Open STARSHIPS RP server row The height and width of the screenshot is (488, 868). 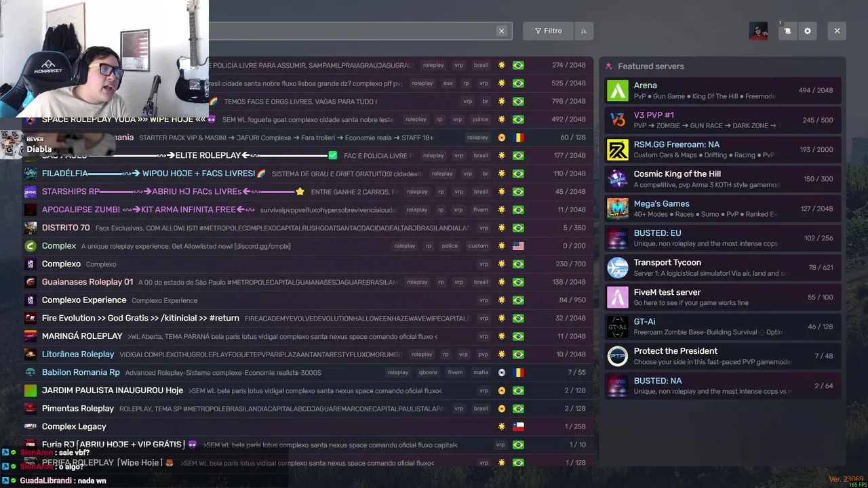click(307, 192)
